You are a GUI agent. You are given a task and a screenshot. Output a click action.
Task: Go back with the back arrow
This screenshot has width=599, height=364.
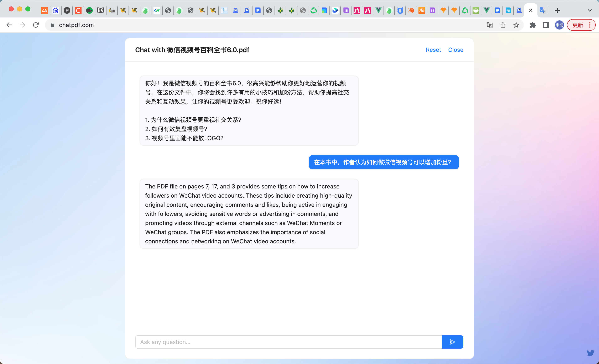(9, 25)
